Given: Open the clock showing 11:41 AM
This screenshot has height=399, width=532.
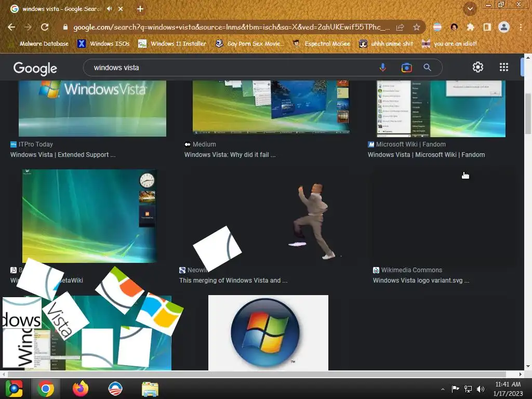Looking at the screenshot, I should [508, 389].
